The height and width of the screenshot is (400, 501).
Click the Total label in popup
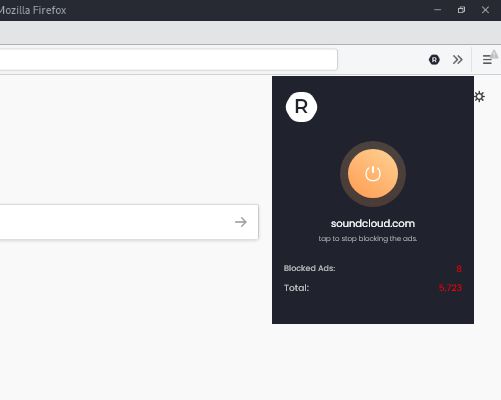tap(296, 288)
